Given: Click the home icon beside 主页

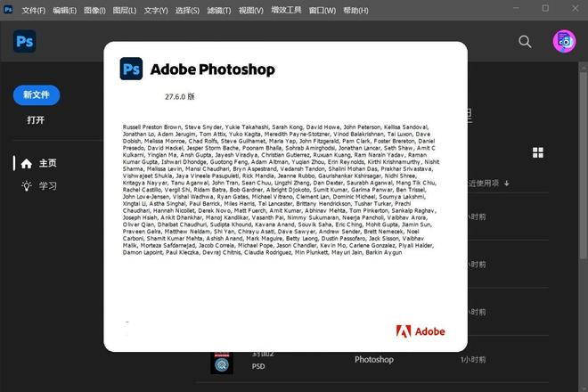Looking at the screenshot, I should point(26,164).
